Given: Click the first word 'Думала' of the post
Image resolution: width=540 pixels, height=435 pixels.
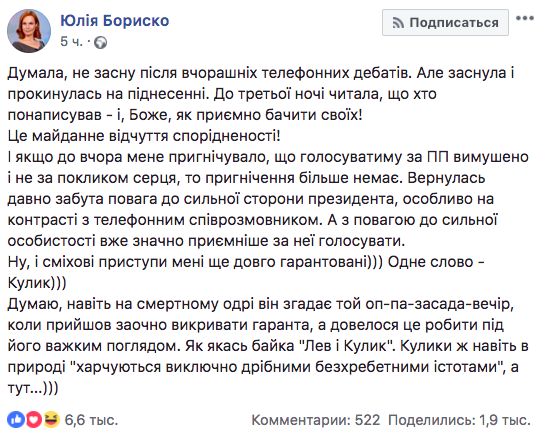Looking at the screenshot, I should [x=38, y=73].
